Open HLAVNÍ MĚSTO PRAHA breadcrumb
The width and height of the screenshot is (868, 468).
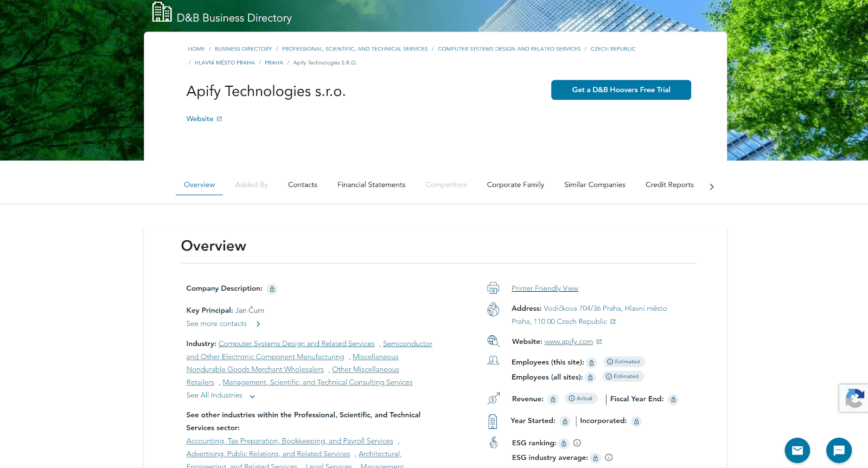[225, 63]
